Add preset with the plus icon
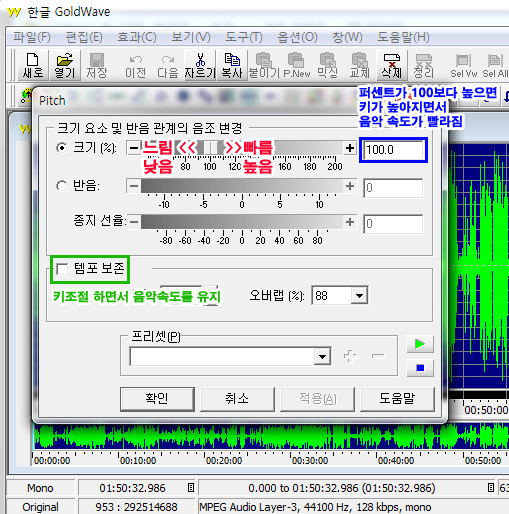The image size is (509, 514). pos(350,356)
